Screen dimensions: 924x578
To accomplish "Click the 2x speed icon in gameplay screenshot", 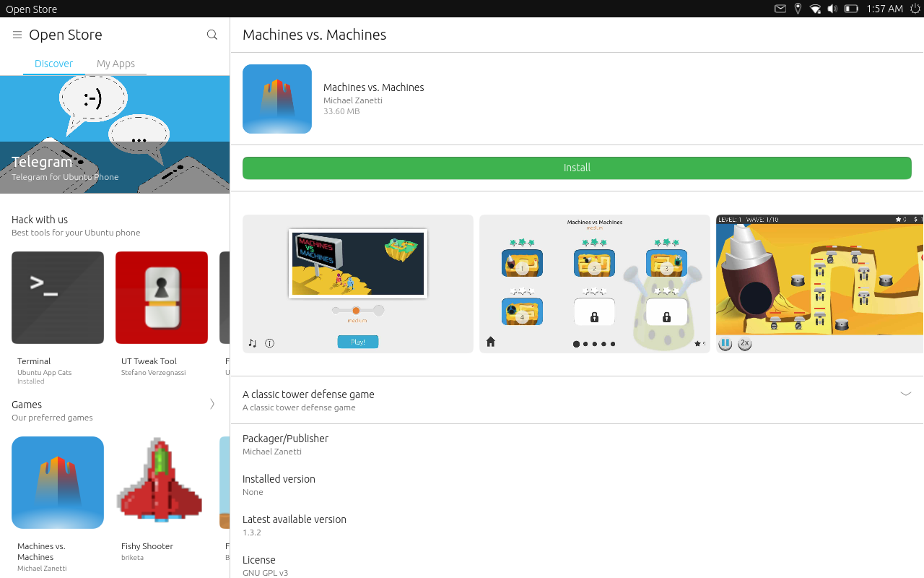I will click(745, 344).
